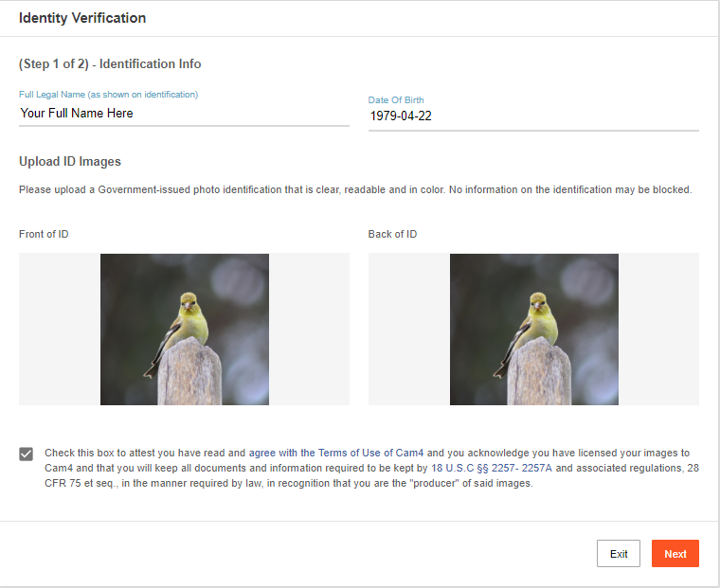
Task: Click the "Upload ID Images" heading
Action: click(70, 162)
